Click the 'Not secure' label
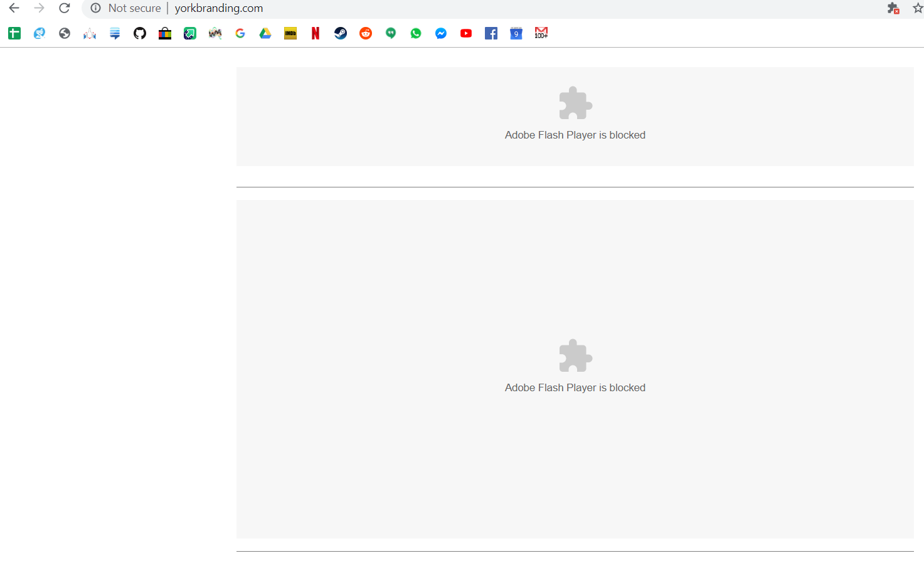This screenshot has width=924, height=568. 134,8
